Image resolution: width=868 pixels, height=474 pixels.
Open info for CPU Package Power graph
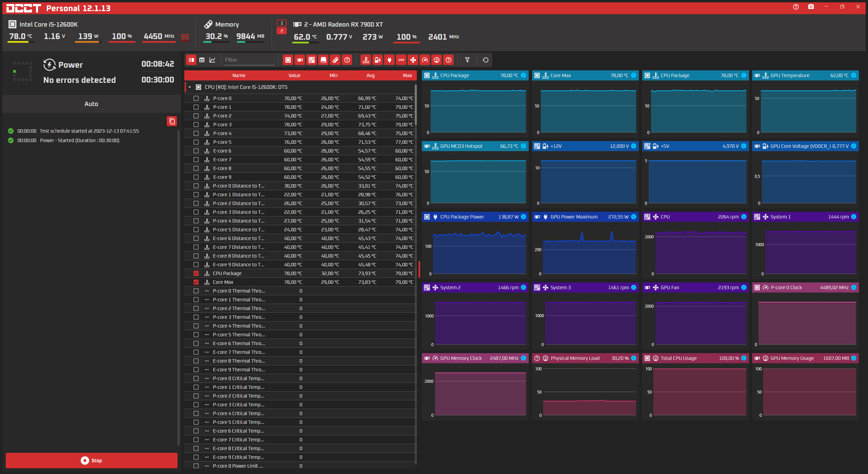pos(524,217)
